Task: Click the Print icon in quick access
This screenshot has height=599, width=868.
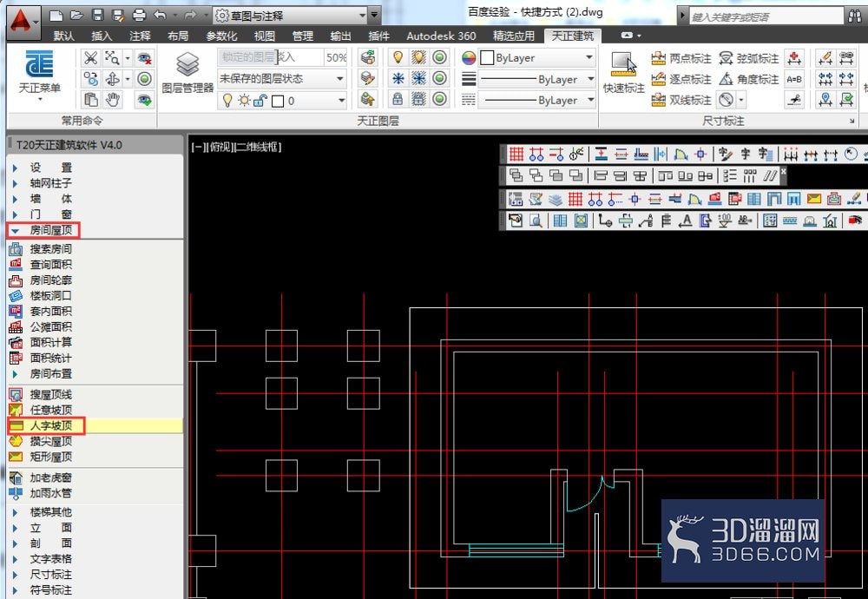Action: (139, 16)
